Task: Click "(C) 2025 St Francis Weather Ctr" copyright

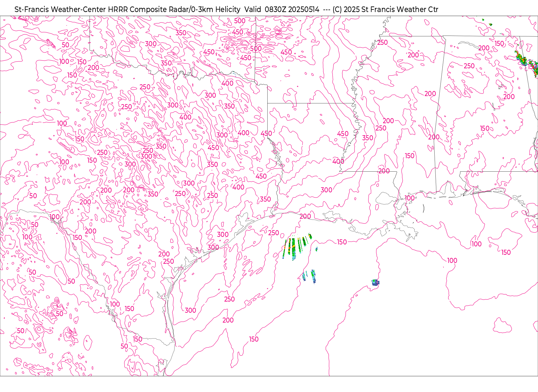Action: tap(385, 10)
